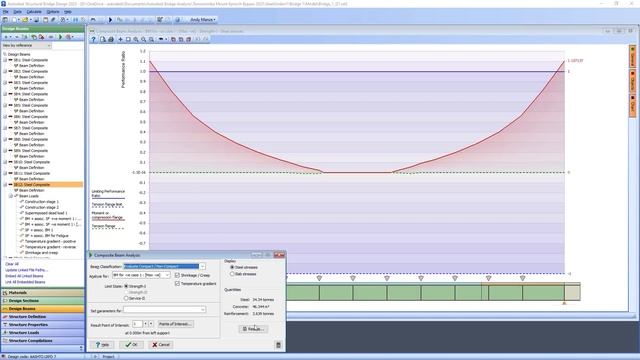Collapse the Beam Loads tree node
This screenshot has width=640, height=360.
tap(11, 196)
